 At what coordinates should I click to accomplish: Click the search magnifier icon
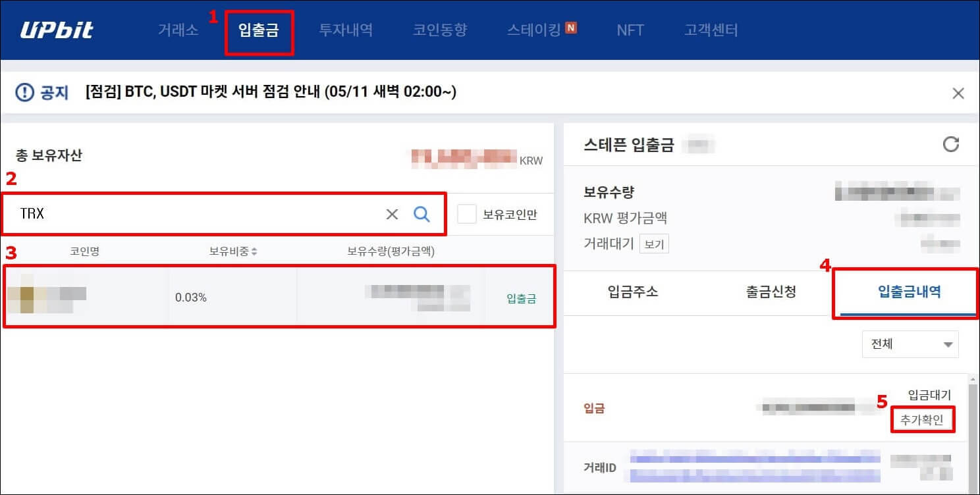pos(422,213)
